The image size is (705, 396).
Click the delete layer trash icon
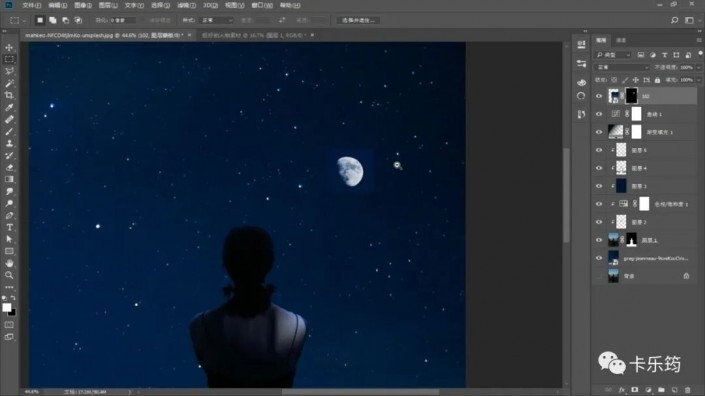point(687,390)
